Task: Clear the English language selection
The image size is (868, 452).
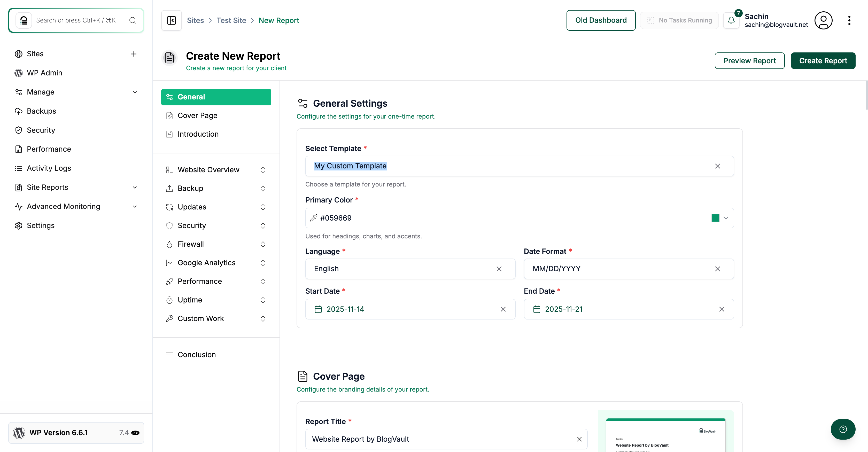Action: coord(499,269)
